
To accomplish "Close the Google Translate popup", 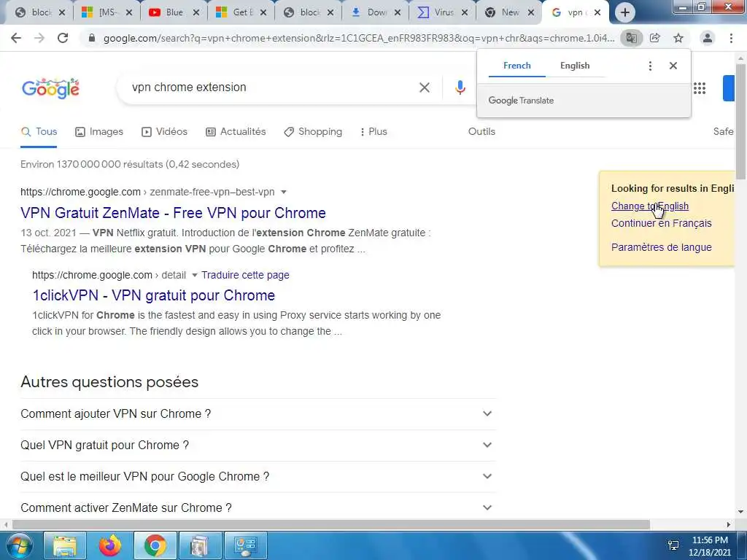I will (673, 66).
